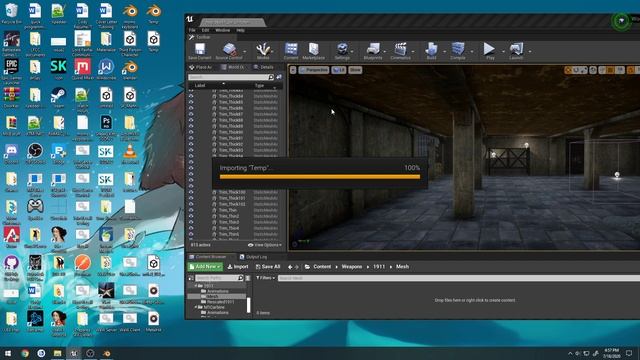Collapse the M1Carbine folder in the tree
The width and height of the screenshot is (640, 360).
pos(196,307)
